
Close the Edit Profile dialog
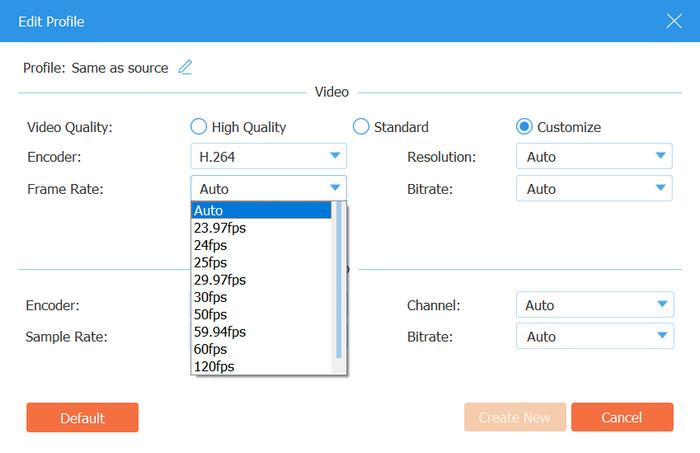[x=674, y=21]
